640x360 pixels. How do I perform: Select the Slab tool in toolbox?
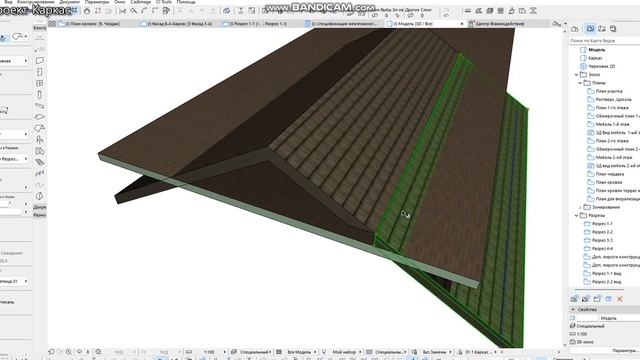40,117
